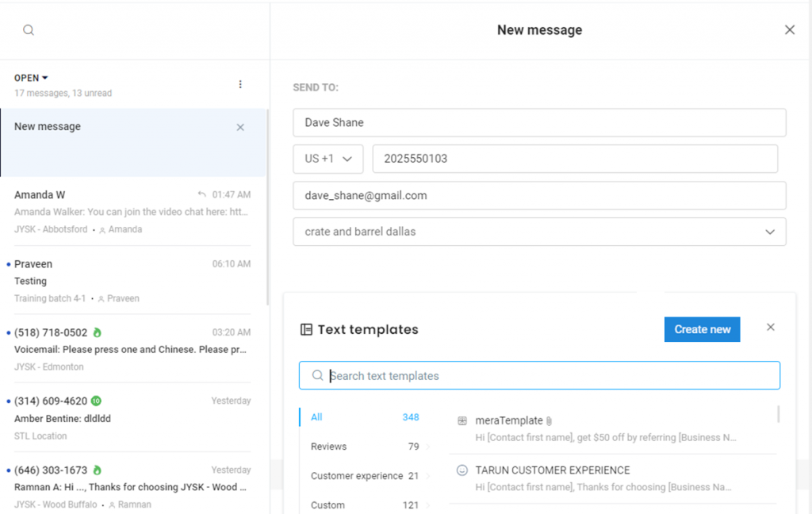Select the All templates category
Image resolution: width=812 pixels, height=514 pixels.
tap(317, 417)
